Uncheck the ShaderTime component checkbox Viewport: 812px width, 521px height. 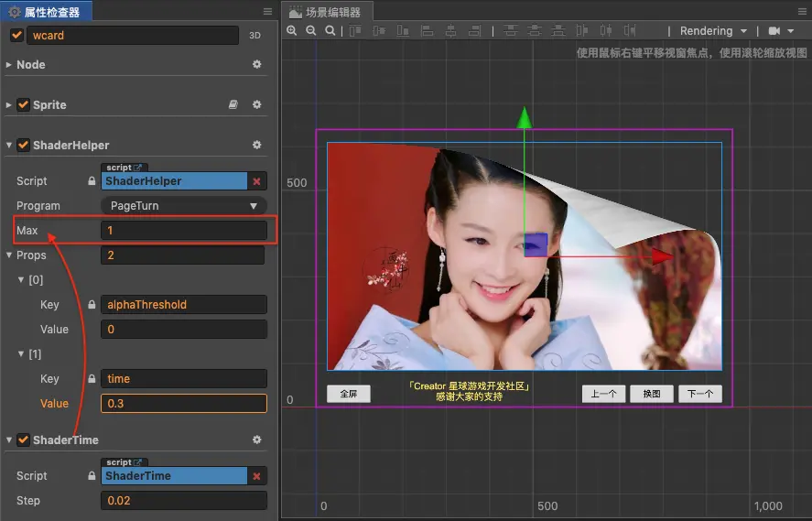pos(23,440)
